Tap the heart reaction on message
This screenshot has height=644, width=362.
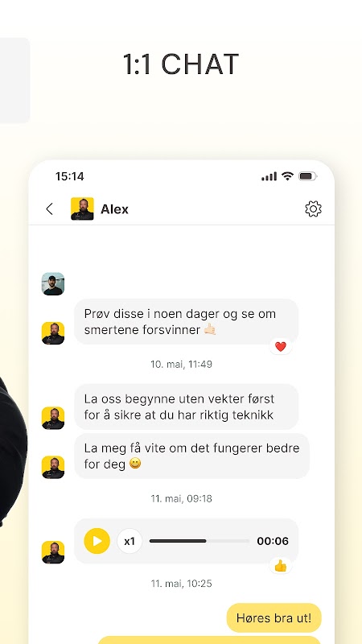click(x=281, y=347)
